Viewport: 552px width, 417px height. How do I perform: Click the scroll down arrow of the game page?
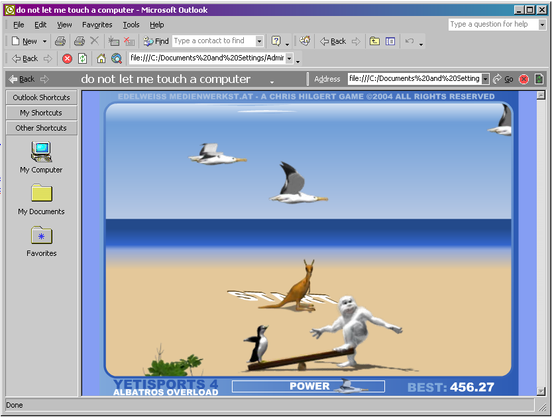(x=541, y=391)
